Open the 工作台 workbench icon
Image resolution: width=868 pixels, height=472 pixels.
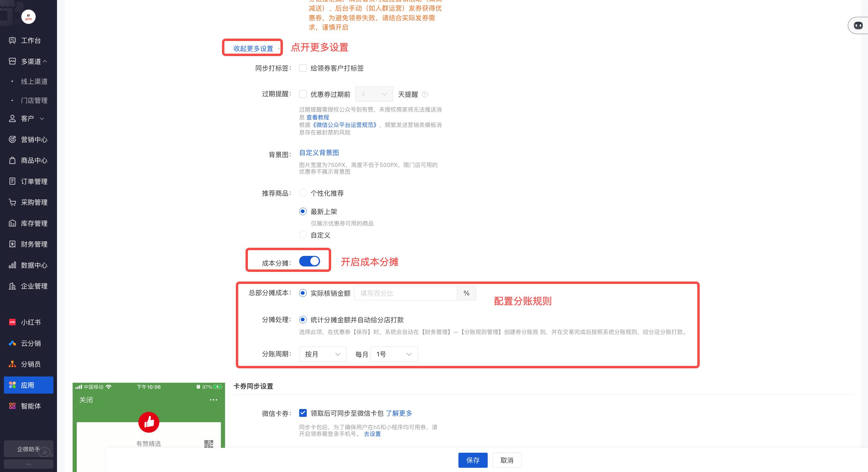(x=12, y=40)
